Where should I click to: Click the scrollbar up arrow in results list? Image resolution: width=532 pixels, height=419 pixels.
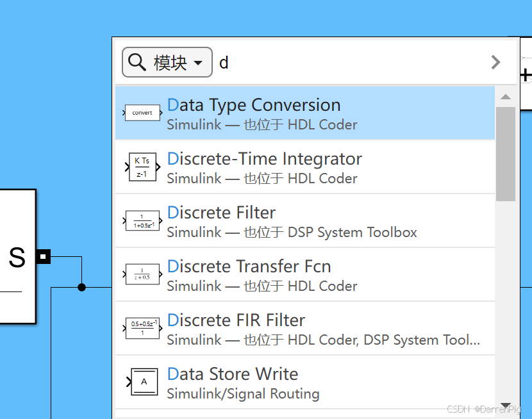[506, 97]
